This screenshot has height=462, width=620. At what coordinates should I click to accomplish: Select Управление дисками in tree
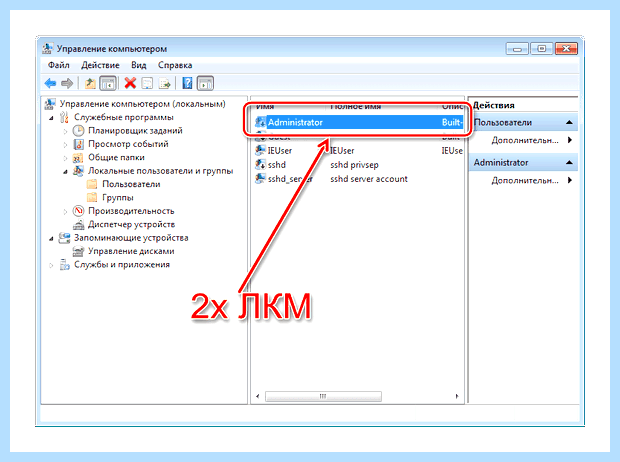click(x=131, y=251)
